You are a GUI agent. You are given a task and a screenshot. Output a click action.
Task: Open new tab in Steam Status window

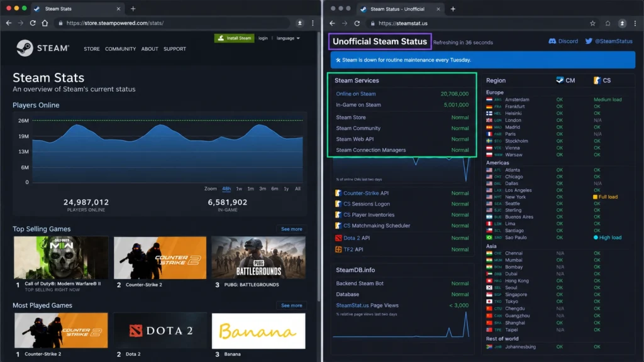(x=453, y=9)
